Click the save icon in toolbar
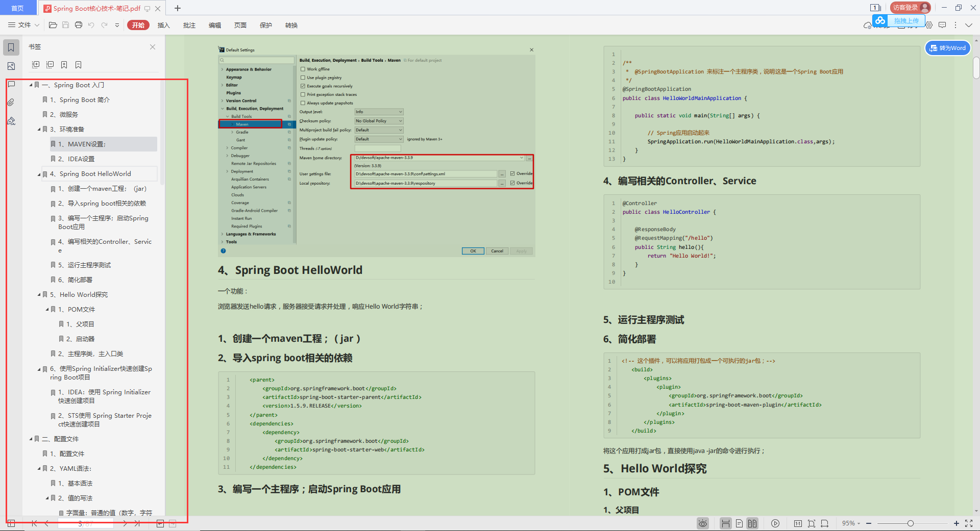Screen dimensions: 980x531 65,25
